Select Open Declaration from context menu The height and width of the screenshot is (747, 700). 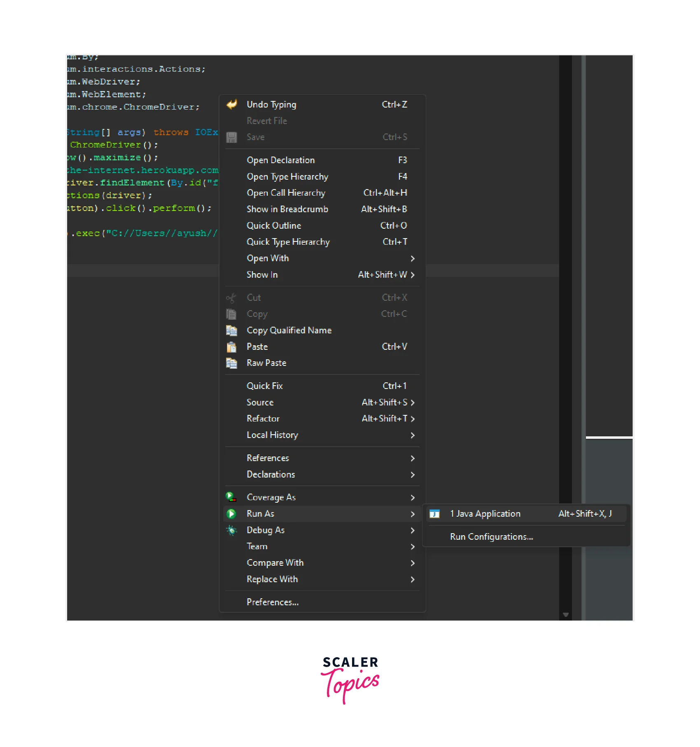(x=280, y=160)
